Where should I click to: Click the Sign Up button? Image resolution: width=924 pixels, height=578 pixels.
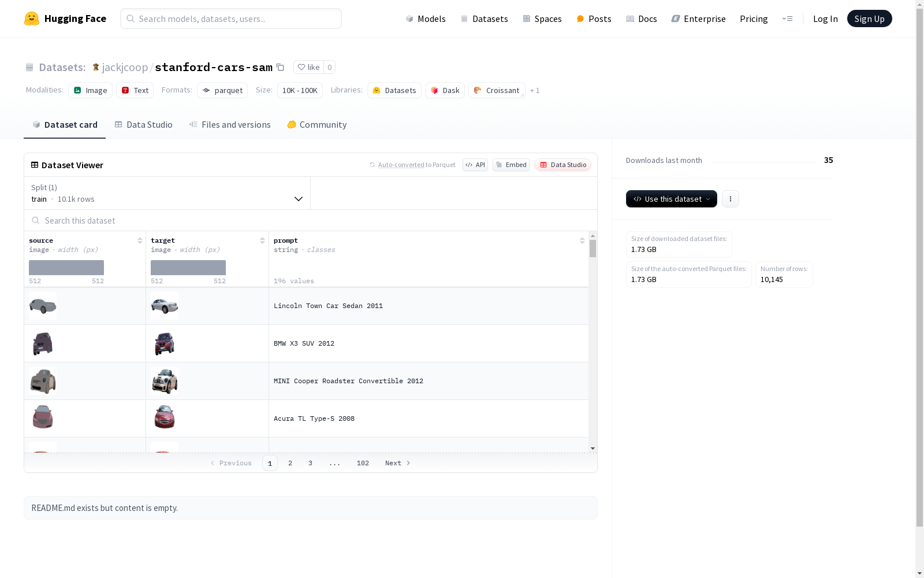click(x=869, y=18)
